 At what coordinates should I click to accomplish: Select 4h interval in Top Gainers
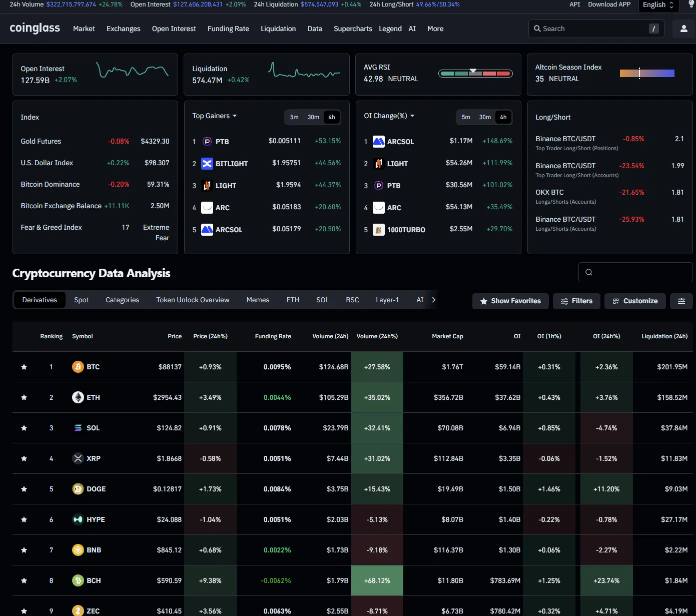pos(332,117)
